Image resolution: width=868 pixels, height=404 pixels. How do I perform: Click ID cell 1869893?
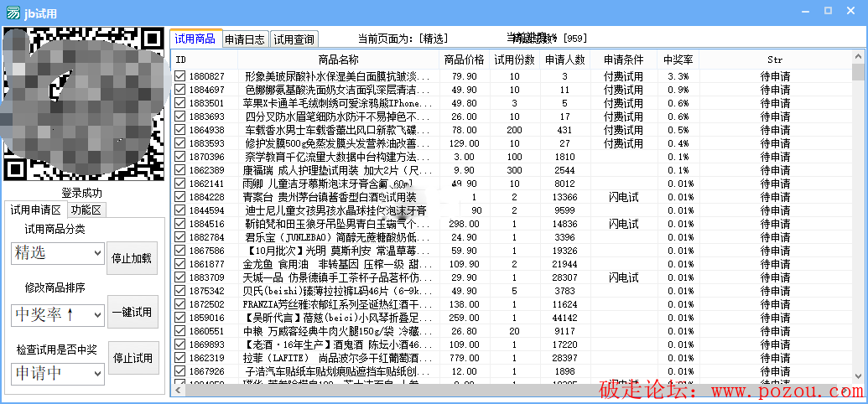tap(207, 344)
